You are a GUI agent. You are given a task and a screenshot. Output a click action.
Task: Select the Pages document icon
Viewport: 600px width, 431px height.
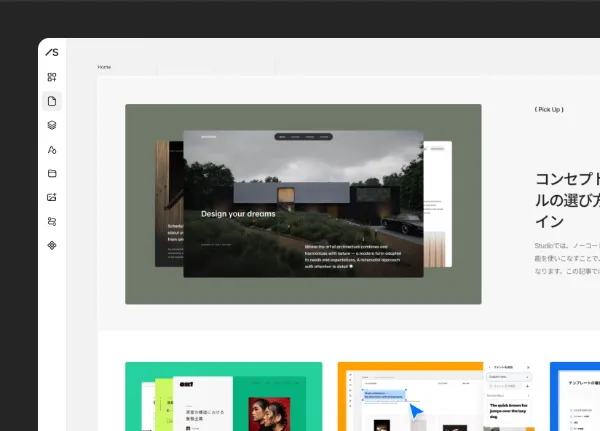click(52, 101)
